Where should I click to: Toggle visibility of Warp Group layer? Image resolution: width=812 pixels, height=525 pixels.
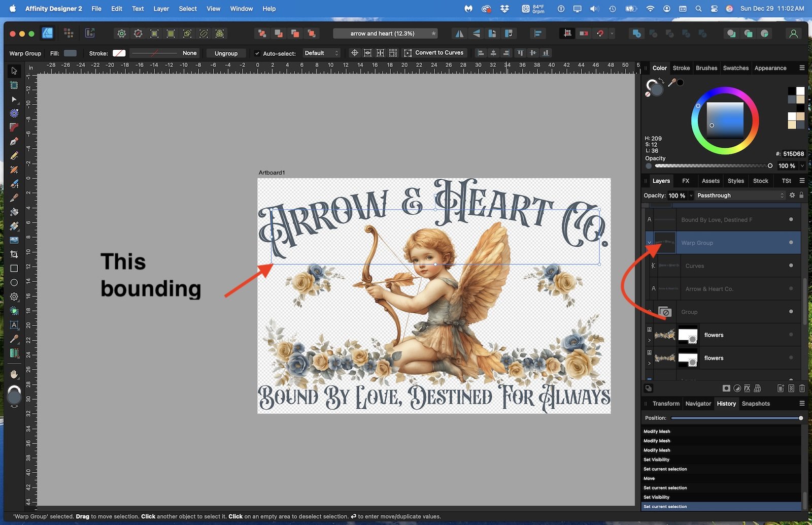coord(791,243)
